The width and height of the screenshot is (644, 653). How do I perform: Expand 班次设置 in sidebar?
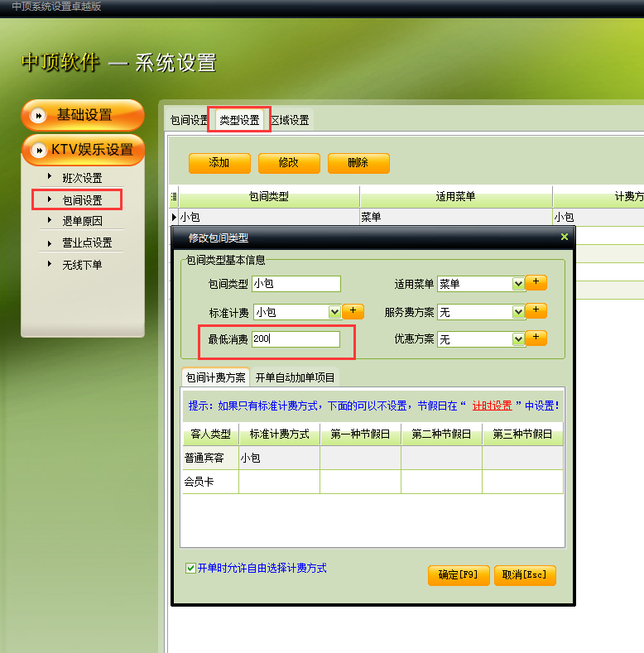82,178
